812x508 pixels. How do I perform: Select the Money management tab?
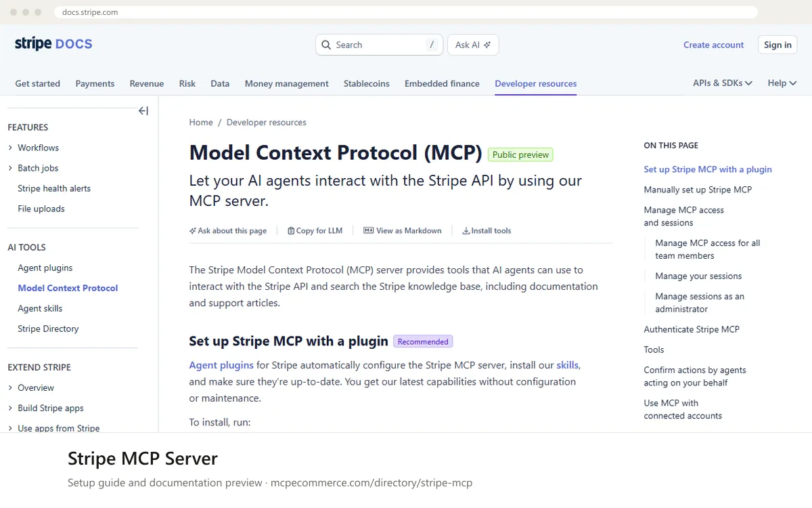pyautogui.click(x=287, y=84)
